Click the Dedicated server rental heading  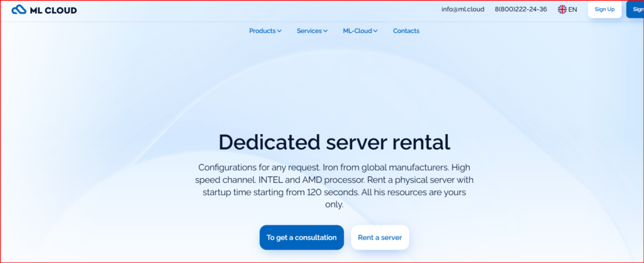(x=334, y=142)
